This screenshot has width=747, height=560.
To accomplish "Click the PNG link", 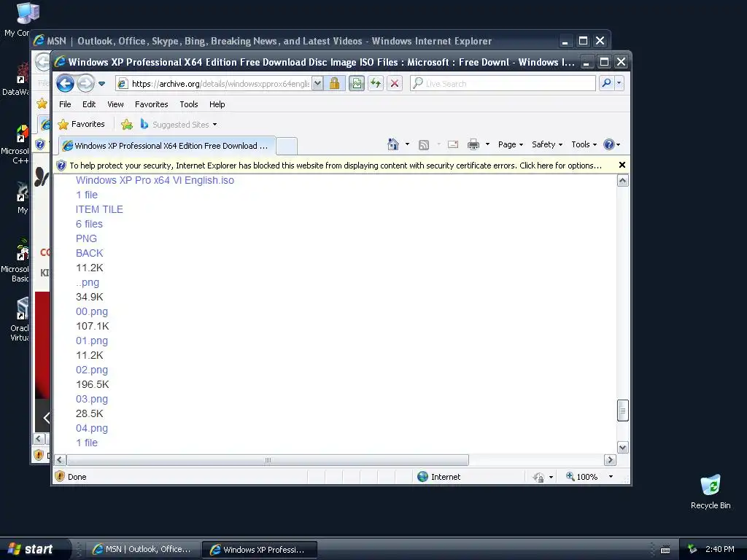I will pyautogui.click(x=86, y=238).
